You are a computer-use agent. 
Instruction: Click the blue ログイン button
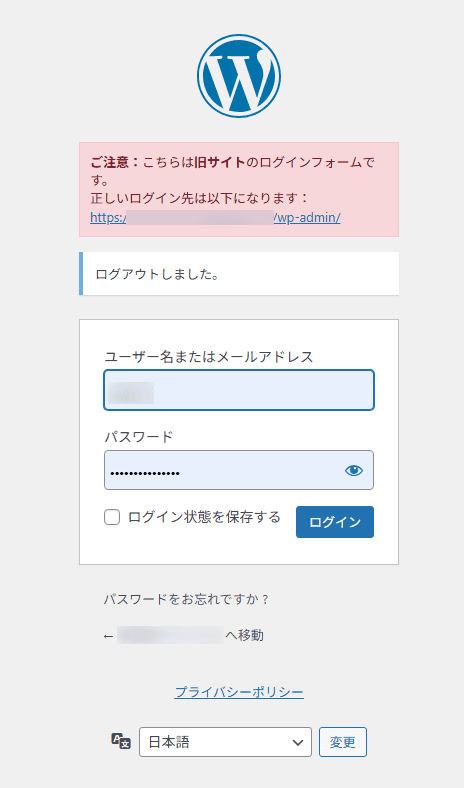coord(335,522)
